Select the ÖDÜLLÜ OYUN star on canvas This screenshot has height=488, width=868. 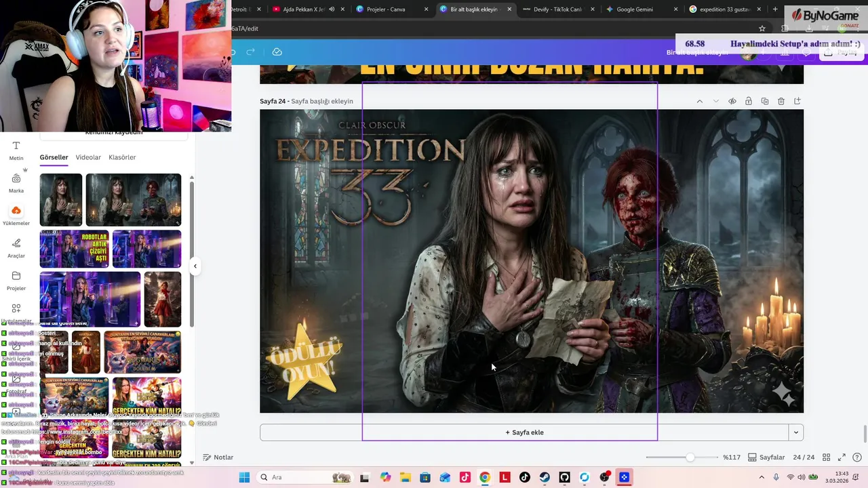click(302, 361)
